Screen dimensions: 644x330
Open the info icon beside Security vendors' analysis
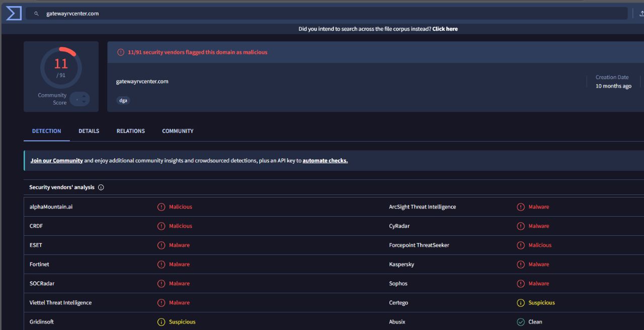[101, 187]
